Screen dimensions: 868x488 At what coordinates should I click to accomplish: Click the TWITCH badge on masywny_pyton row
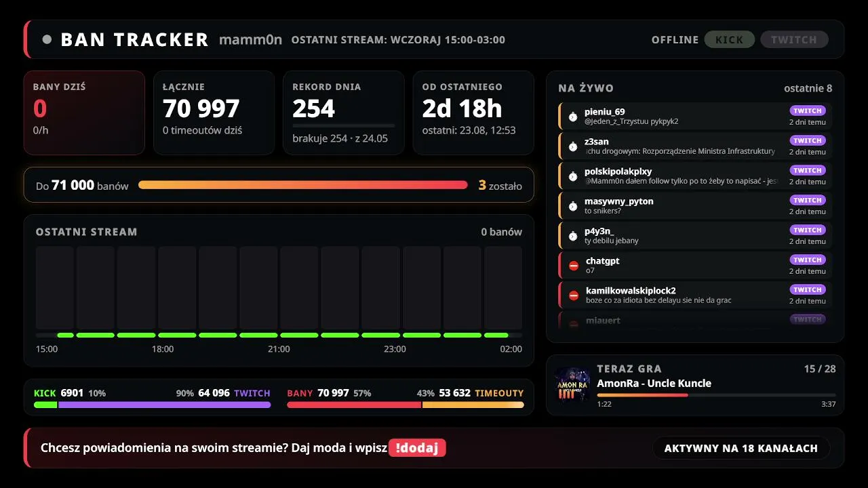(808, 200)
